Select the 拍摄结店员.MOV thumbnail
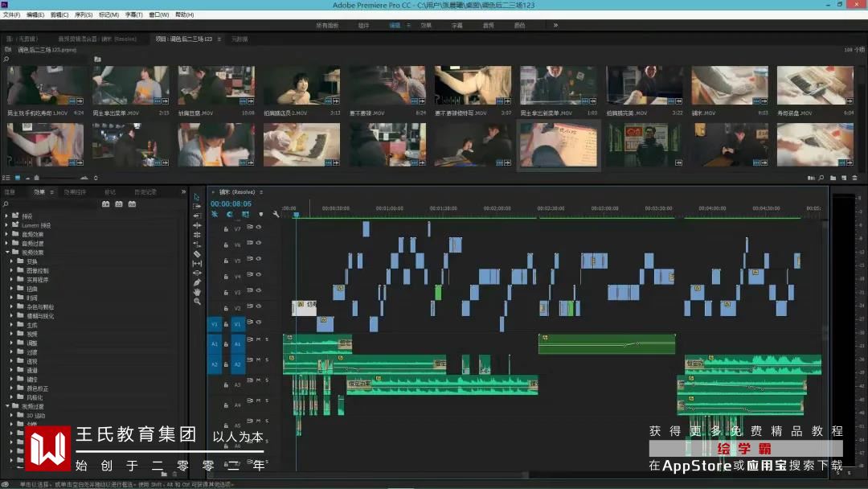The height and width of the screenshot is (489, 868). pos(301,85)
